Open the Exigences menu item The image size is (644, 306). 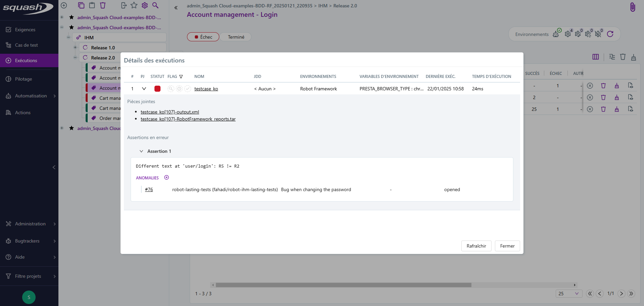(25, 30)
